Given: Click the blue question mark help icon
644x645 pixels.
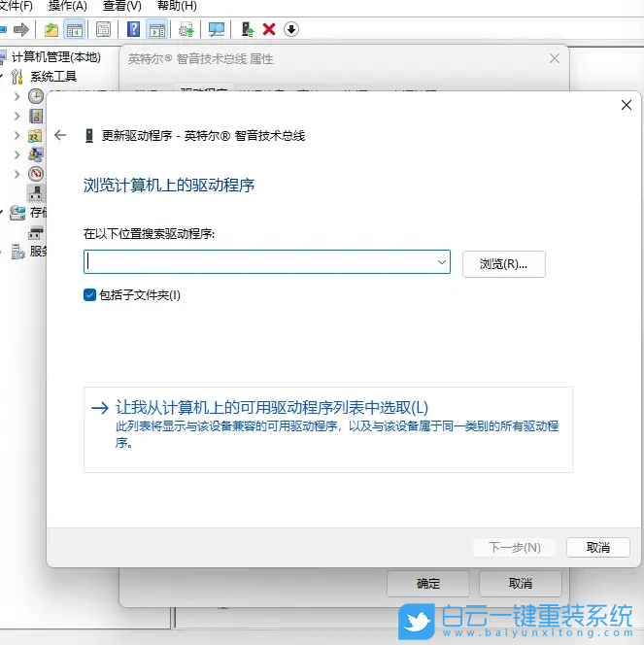Looking at the screenshot, I should tap(134, 29).
